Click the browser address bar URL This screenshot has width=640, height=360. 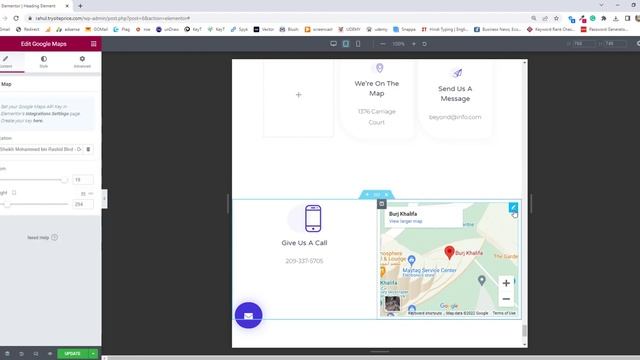(x=113, y=18)
